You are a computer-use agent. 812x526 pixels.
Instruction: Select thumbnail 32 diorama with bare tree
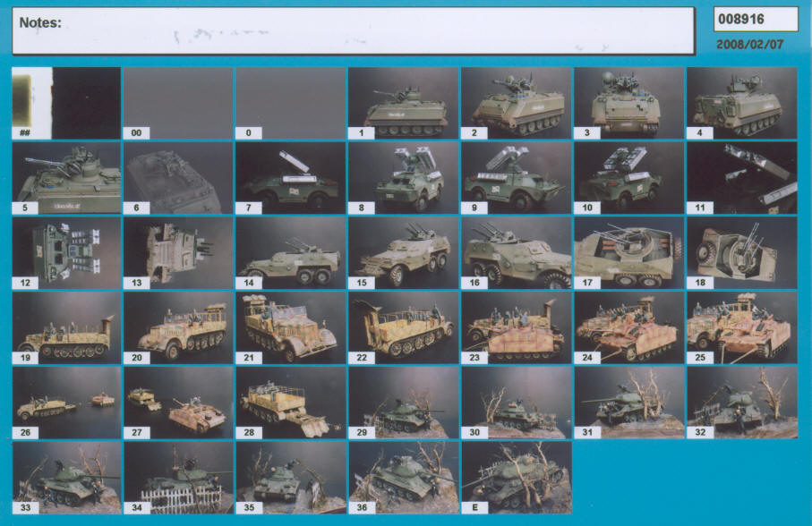point(741,403)
